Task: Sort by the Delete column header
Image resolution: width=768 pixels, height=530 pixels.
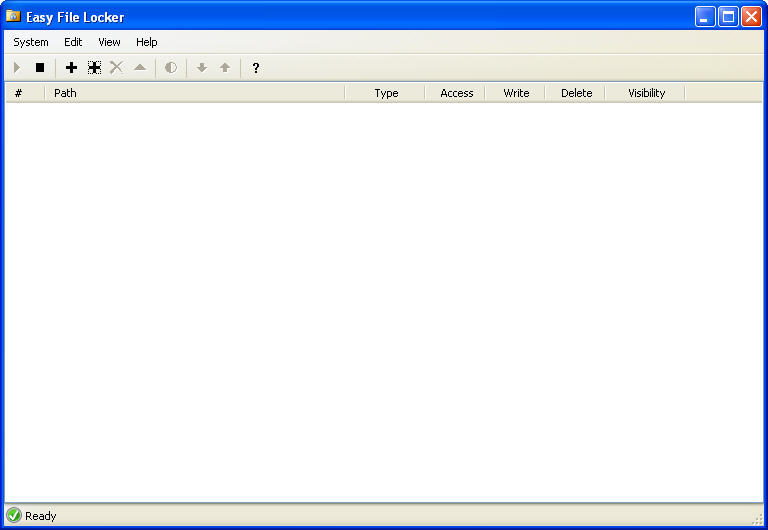Action: coord(576,93)
